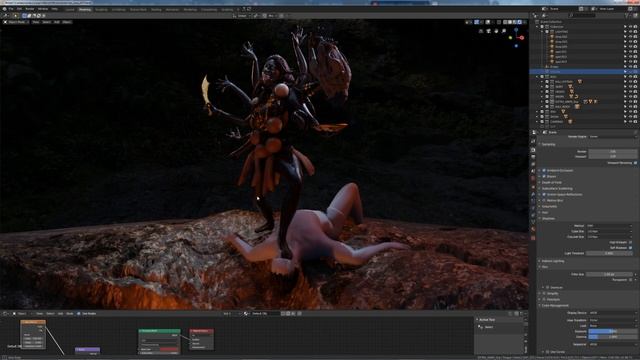The height and width of the screenshot is (360, 640).
Task: Collapse Color Management panel
Action: pos(554,305)
